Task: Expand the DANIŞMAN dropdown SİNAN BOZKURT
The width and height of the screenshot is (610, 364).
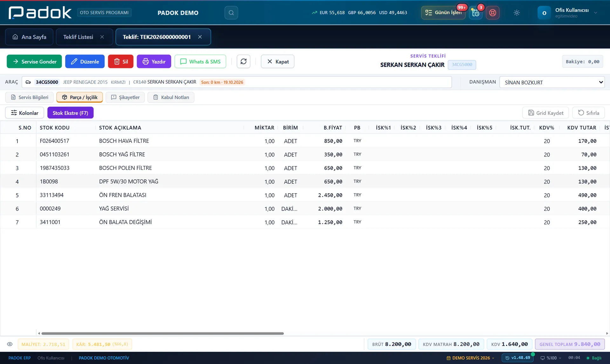Action: [x=552, y=82]
